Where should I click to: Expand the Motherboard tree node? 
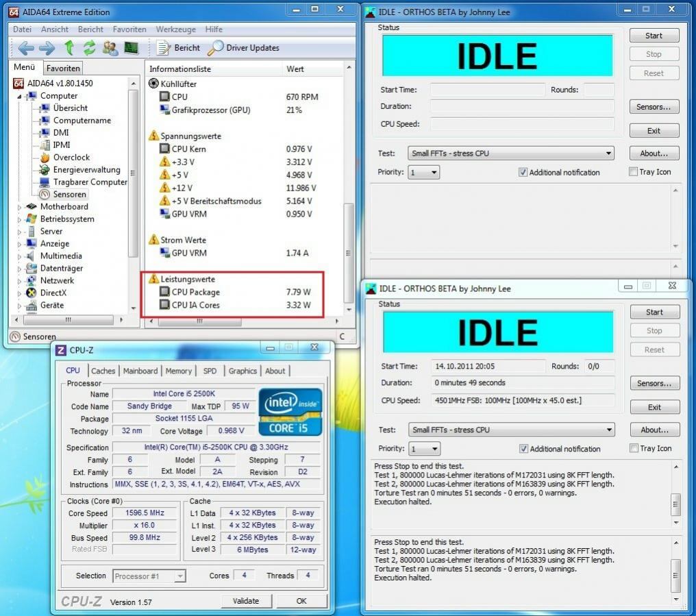pos(19,207)
